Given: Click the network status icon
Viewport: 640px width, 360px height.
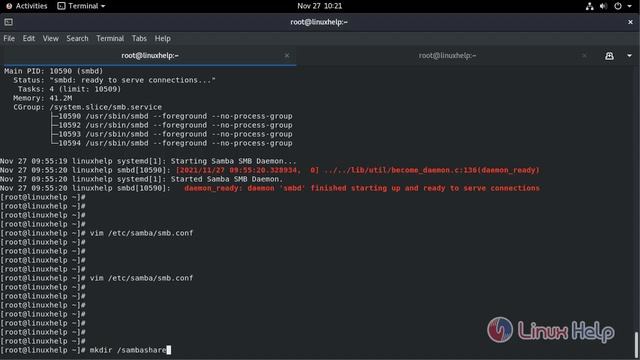Looking at the screenshot, I should click(589, 6).
